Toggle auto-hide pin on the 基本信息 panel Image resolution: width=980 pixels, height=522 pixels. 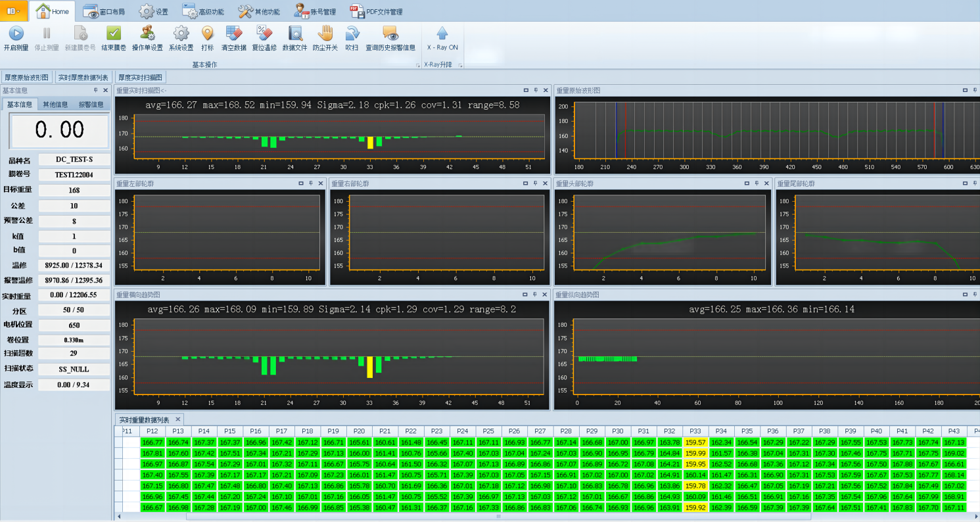(96, 91)
